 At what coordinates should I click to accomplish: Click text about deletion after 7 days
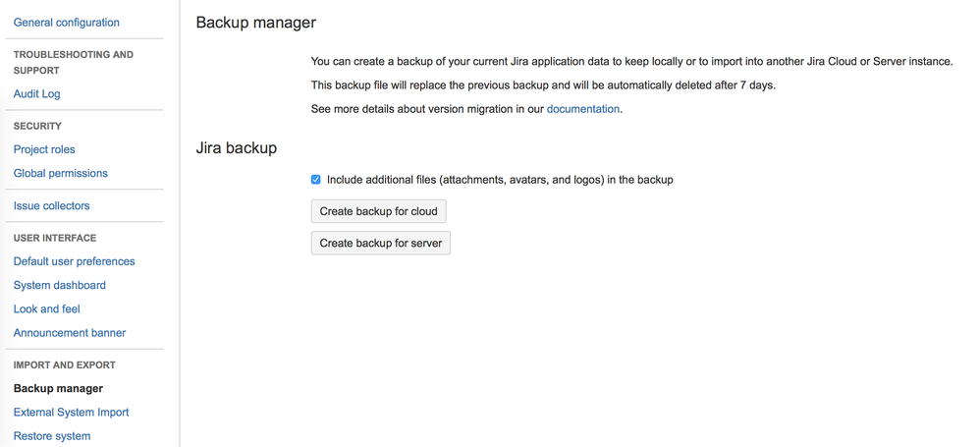[x=543, y=85]
